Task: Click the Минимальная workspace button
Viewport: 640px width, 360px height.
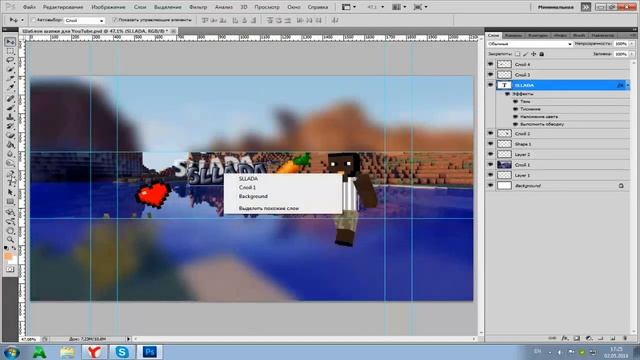Action: tap(556, 7)
